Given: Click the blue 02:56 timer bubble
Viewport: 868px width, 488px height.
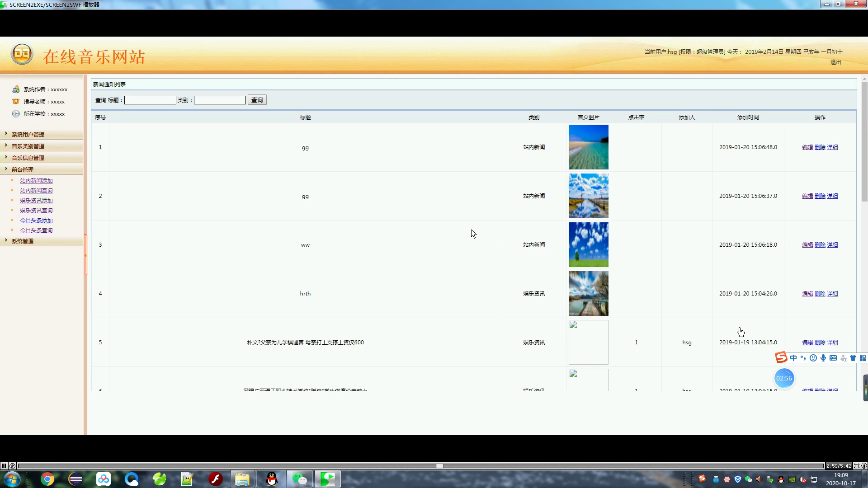Looking at the screenshot, I should click(784, 378).
